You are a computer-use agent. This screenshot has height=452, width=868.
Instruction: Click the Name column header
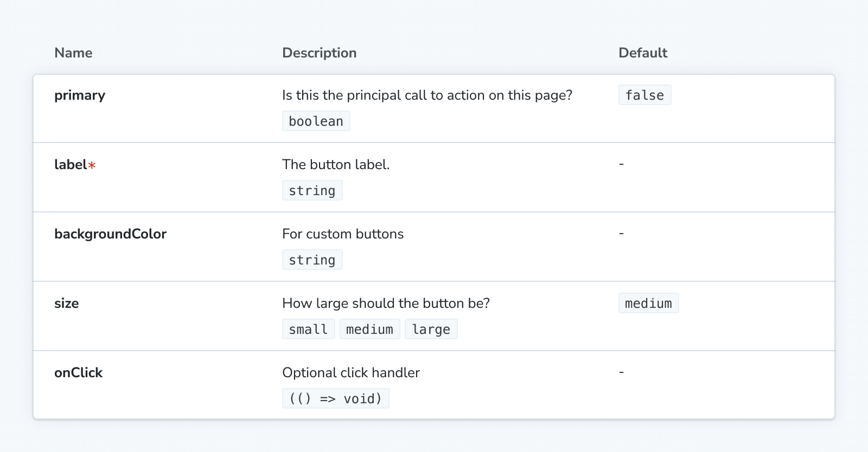point(73,53)
